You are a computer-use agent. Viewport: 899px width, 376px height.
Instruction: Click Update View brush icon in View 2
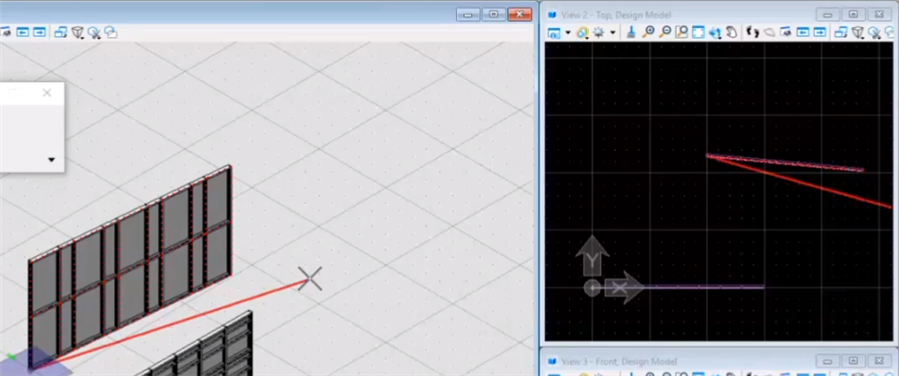[x=631, y=32]
